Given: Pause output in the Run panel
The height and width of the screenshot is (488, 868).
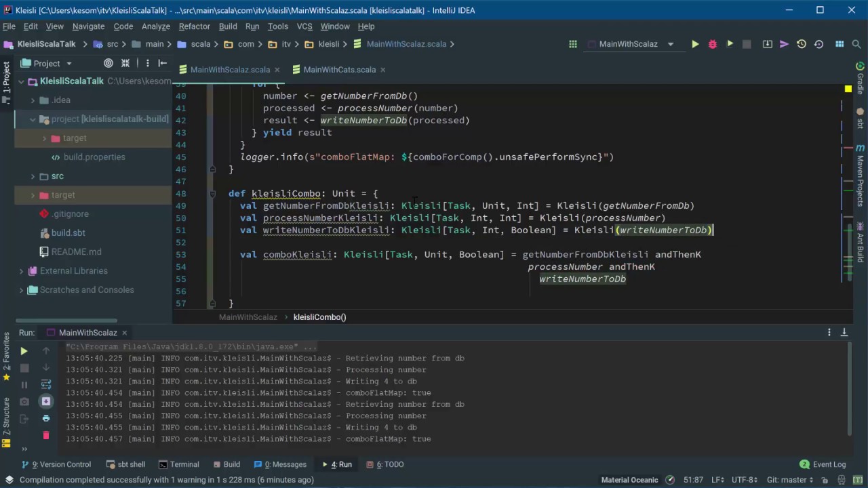Looking at the screenshot, I should coord(24,385).
